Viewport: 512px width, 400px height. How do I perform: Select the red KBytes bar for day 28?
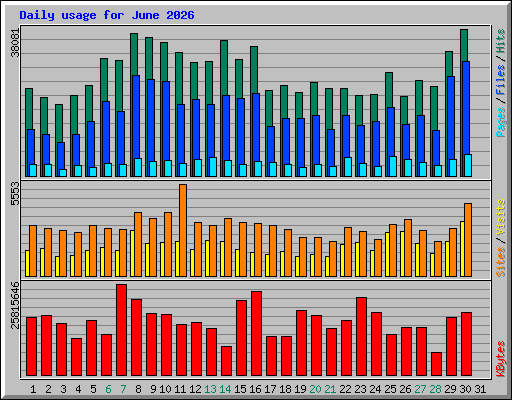436,364
